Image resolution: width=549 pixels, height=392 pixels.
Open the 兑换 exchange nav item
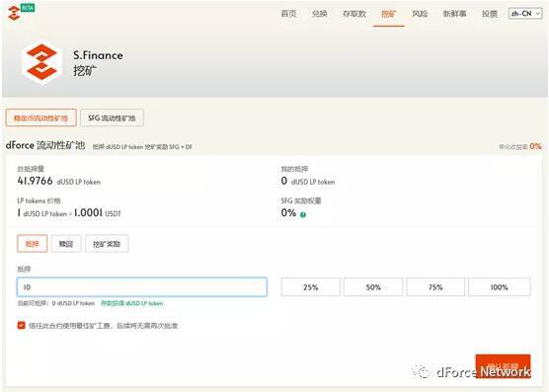click(319, 14)
